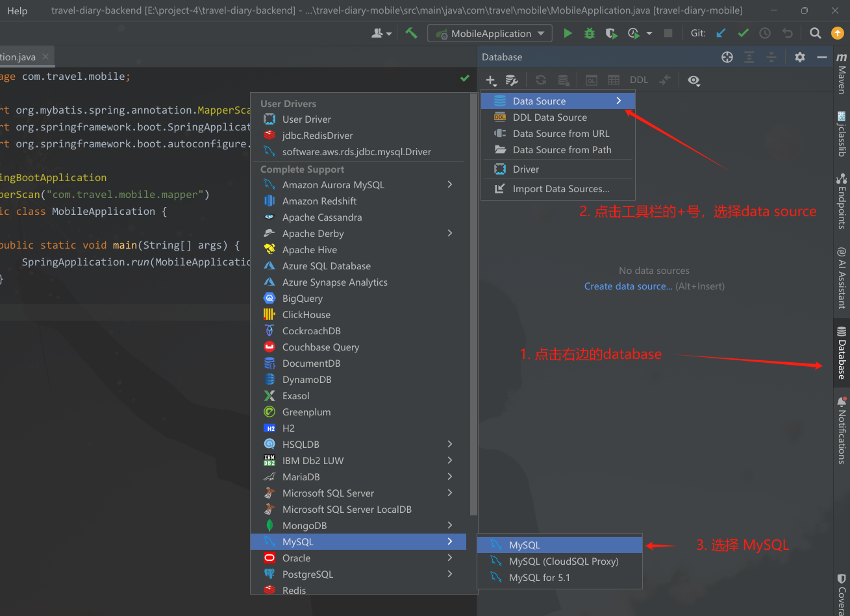Start debugging with the green bug icon
850x616 pixels.
tap(590, 33)
